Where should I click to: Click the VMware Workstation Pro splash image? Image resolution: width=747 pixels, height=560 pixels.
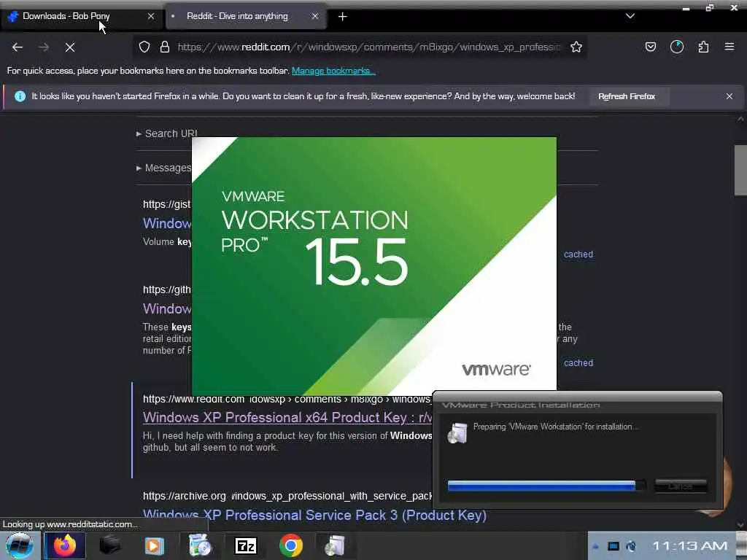[374, 265]
